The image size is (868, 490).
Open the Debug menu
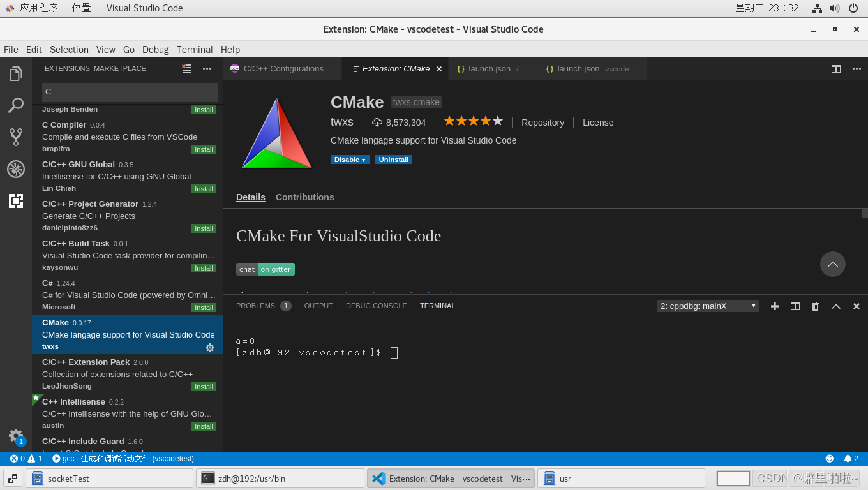(156, 50)
